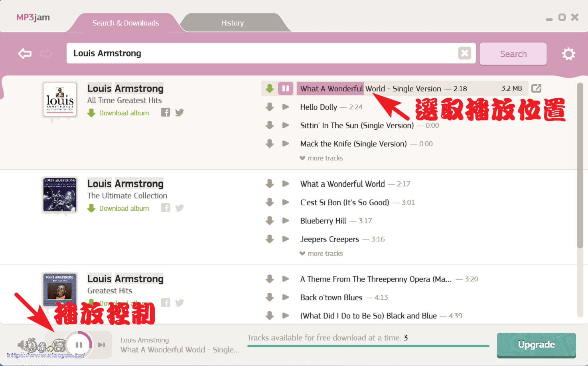Skip to next track in player
Screen dimensions: 588x366
101,345
